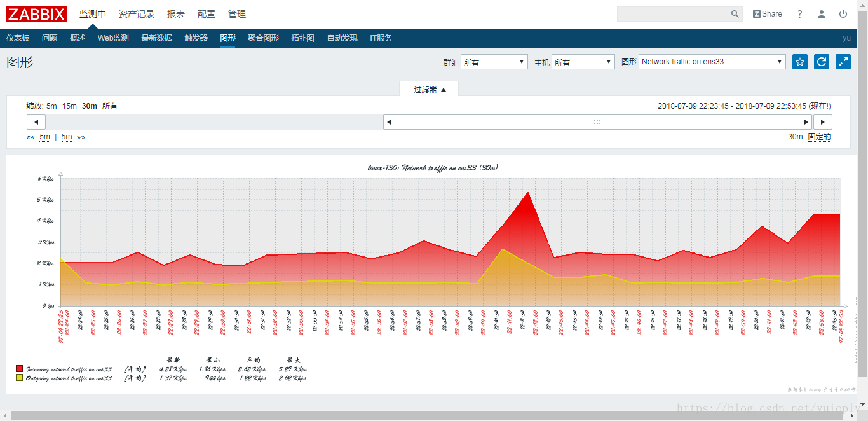
Task: Go to 拓扑图 submenu
Action: (302, 38)
